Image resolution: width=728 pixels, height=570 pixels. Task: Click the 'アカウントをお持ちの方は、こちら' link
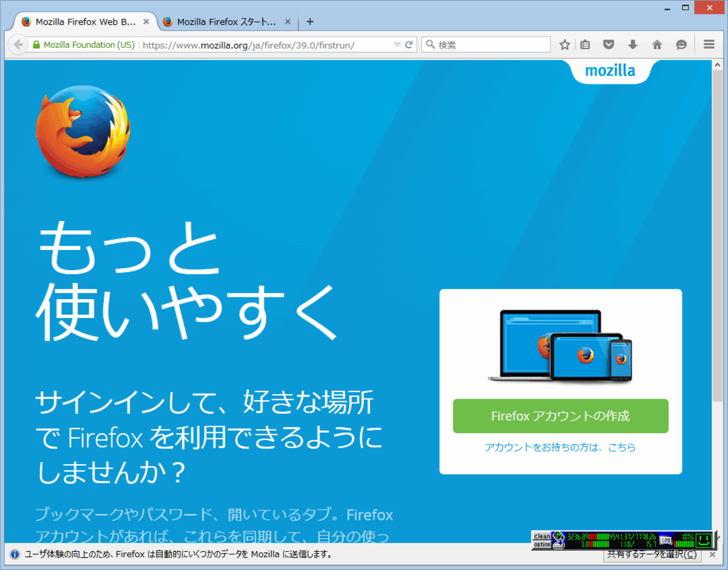click(x=561, y=447)
